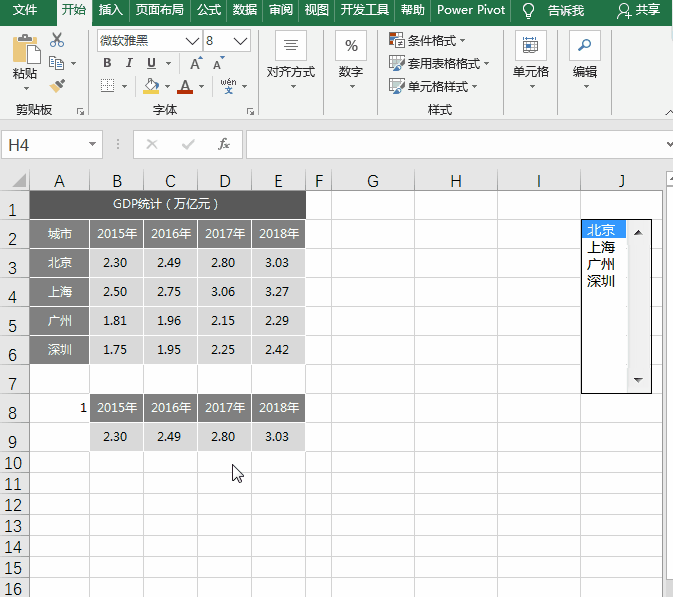Screen dimensions: 673x597
Task: Click the phonetic guide wén icon
Action: pos(228,86)
